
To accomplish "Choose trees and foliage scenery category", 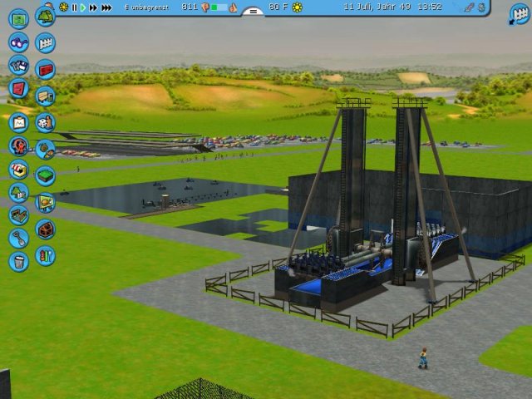I will pyautogui.click(x=45, y=17).
